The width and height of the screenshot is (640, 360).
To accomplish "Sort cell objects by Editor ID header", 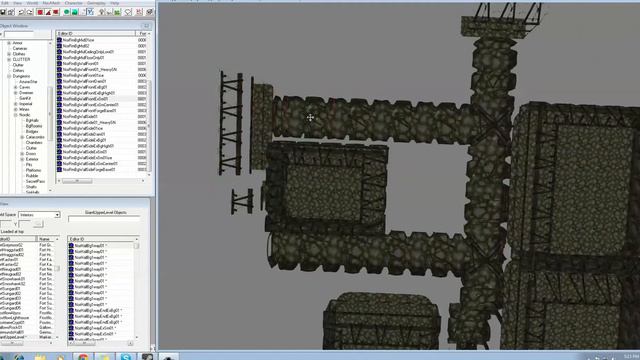I will point(102,239).
